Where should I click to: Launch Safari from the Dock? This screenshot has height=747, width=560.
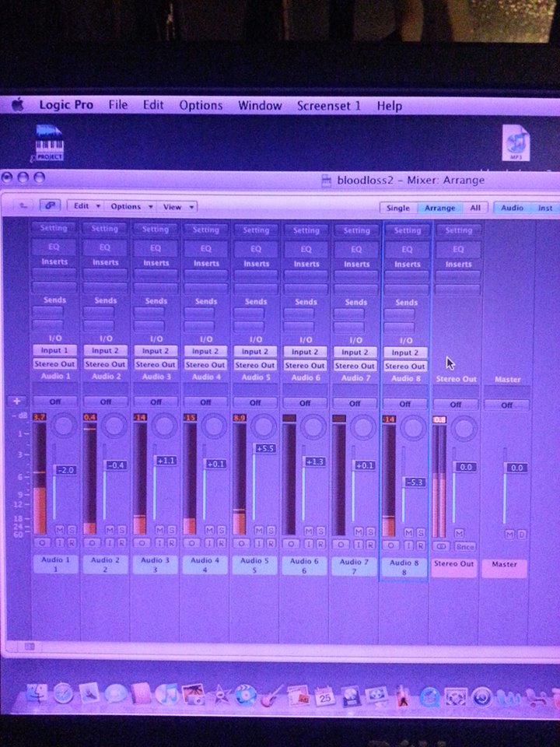(63, 695)
